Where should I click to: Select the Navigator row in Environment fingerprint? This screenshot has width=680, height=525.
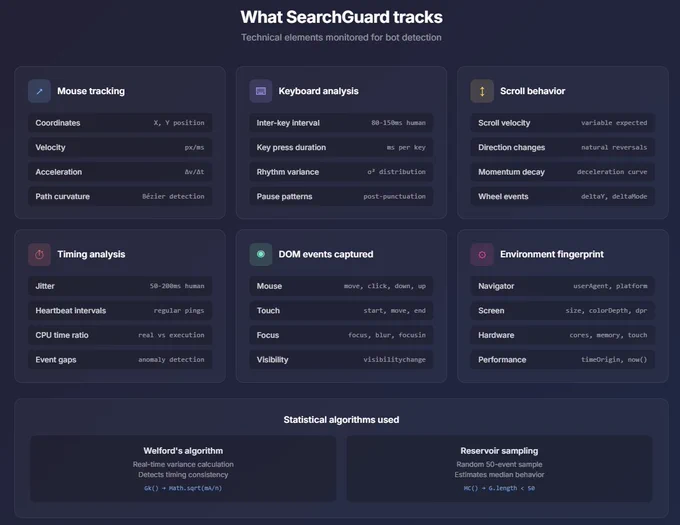pyautogui.click(x=562, y=286)
